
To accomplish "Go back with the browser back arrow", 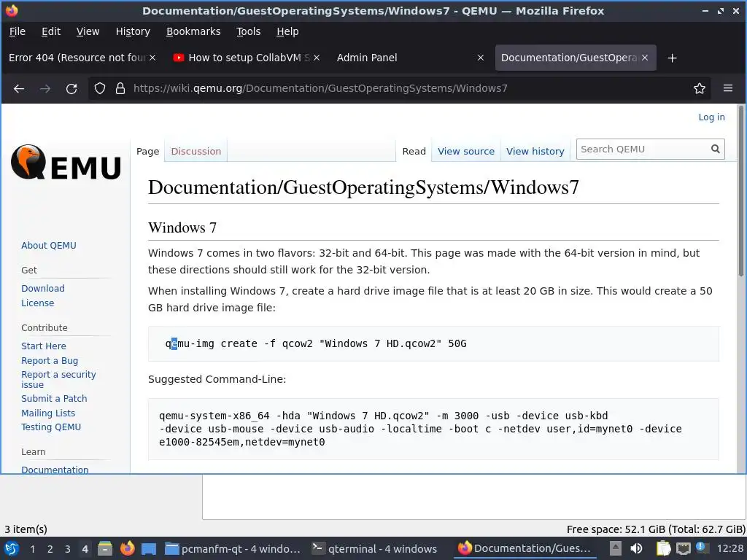I will (19, 88).
